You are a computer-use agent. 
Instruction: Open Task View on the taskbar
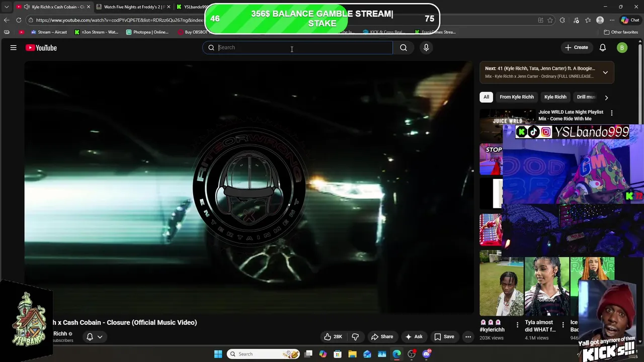tap(308, 354)
